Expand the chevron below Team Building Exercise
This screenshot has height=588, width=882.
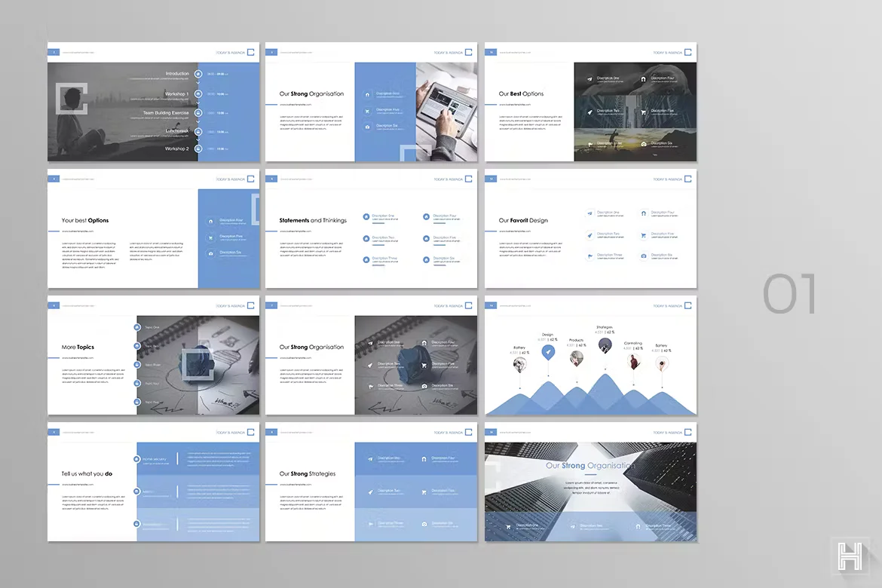pyautogui.click(x=198, y=121)
